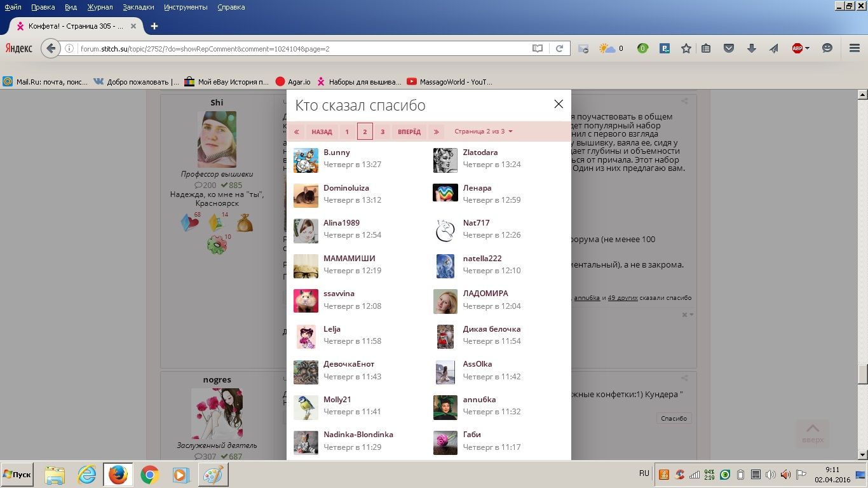Screen dimensions: 868x488
Task: Expand the 'Страница 2 из 3' dropdown
Action: click(484, 132)
